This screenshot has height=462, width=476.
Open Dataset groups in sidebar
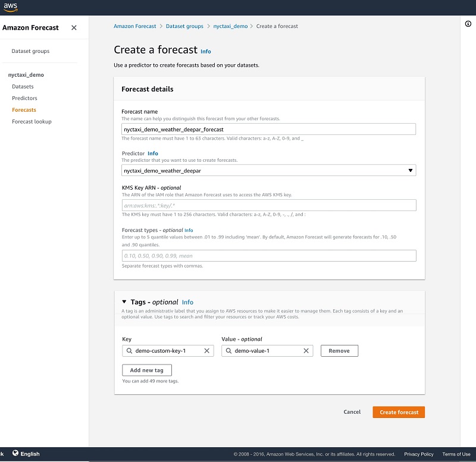tap(30, 51)
